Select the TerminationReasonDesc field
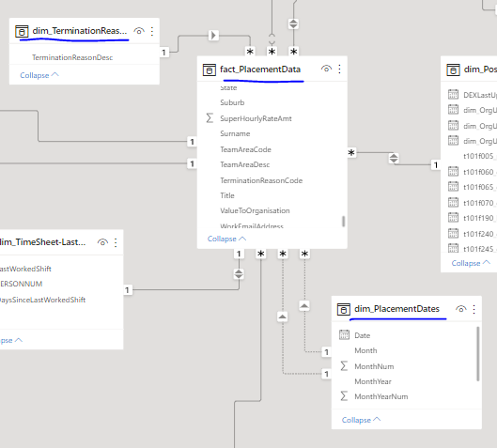Screen dimensions: 497x448 click(72, 57)
